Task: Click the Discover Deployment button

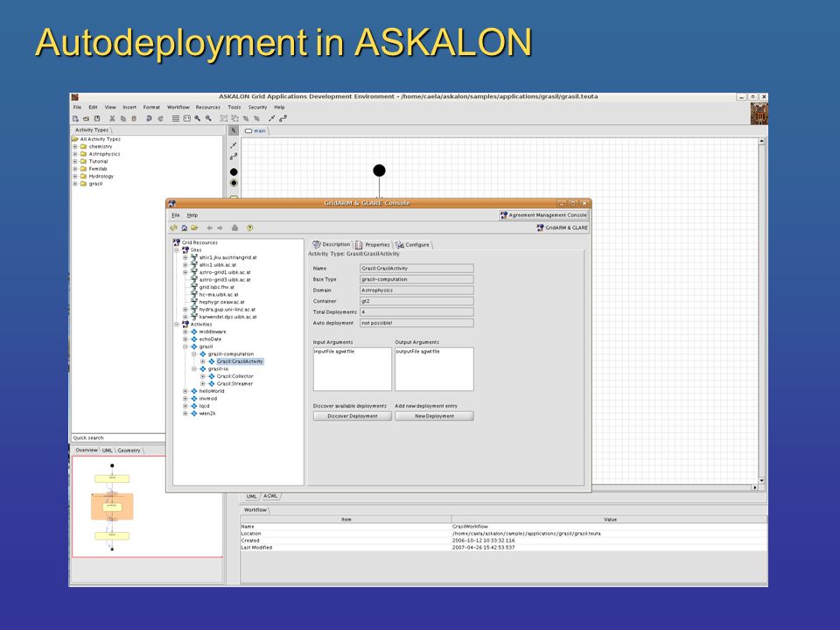Action: [353, 416]
